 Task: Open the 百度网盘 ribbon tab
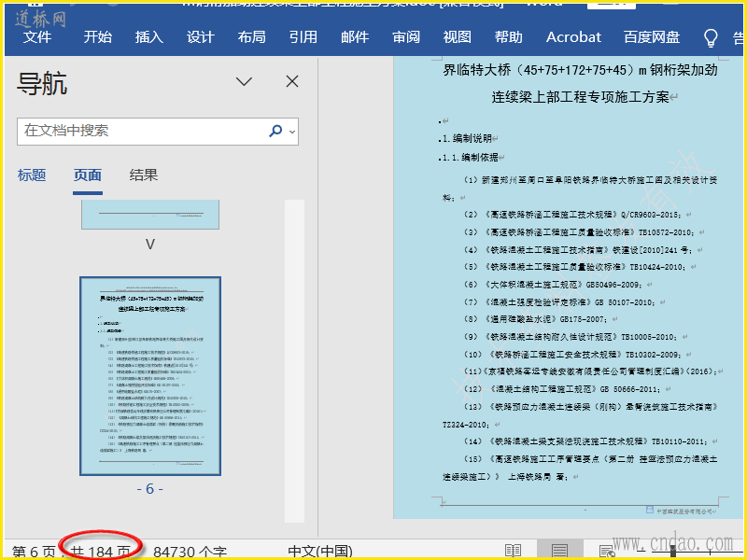click(x=652, y=37)
